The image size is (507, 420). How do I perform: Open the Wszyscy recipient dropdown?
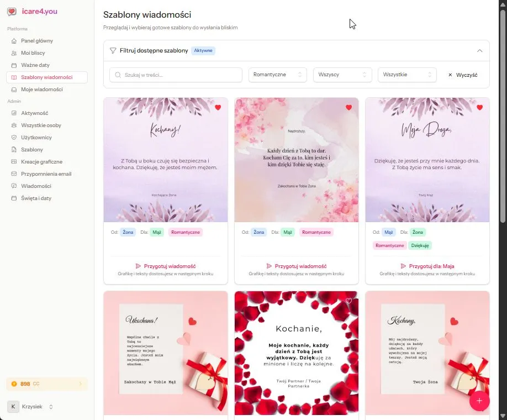pyautogui.click(x=342, y=75)
